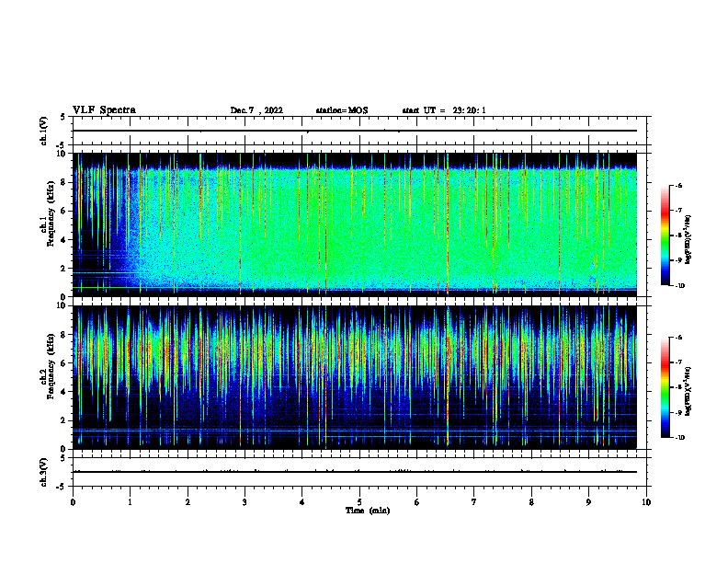Click the ch.2 "Frequency (kHz)" axis label

pos(51,365)
